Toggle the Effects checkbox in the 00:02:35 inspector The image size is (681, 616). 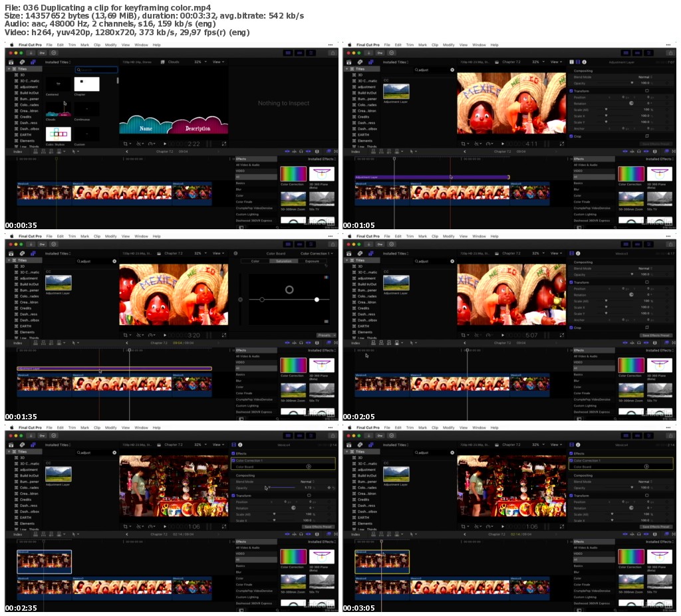click(233, 454)
